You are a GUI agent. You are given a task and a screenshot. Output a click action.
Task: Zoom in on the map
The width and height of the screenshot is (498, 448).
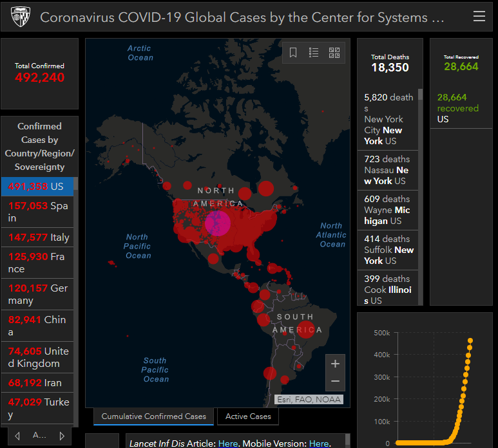coord(335,364)
